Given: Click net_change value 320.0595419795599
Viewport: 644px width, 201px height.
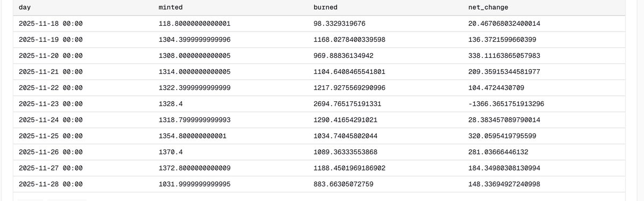Looking at the screenshot, I should click(x=502, y=136).
